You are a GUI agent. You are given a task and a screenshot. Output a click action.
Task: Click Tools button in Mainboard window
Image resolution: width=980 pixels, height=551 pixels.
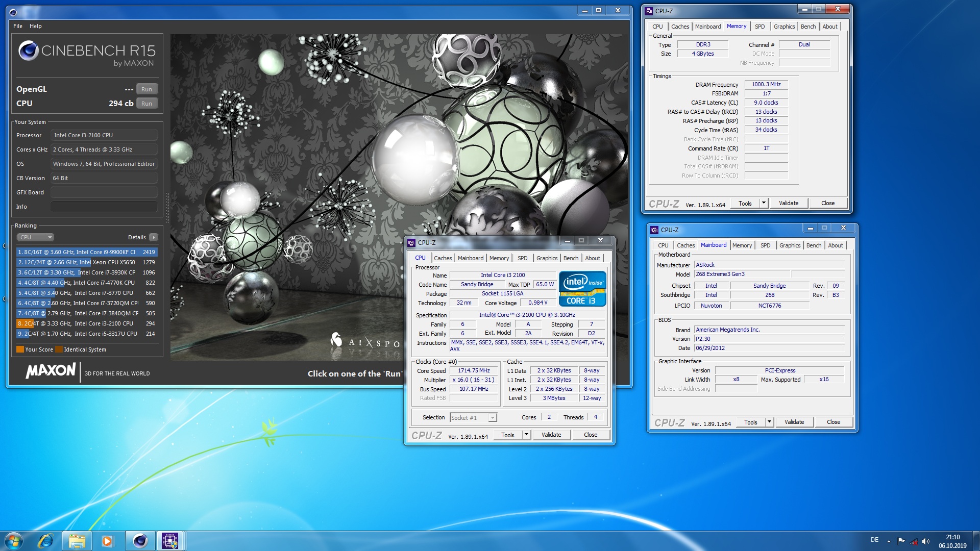point(751,422)
